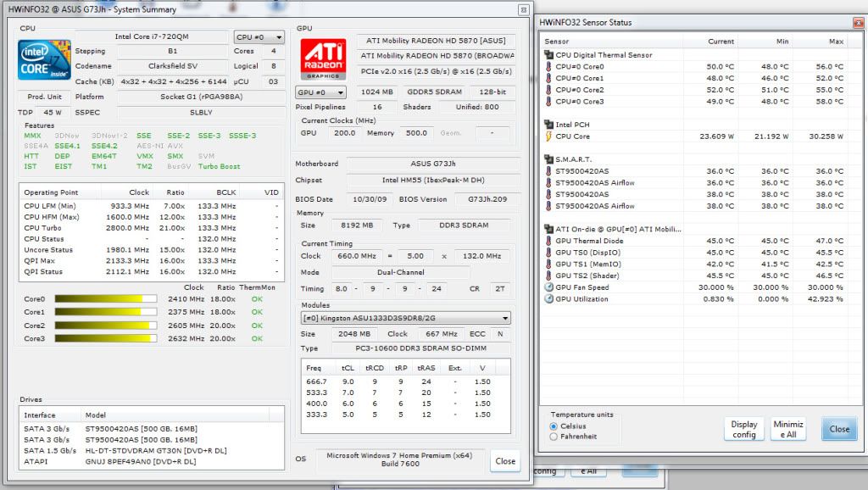The image size is (868, 490).
Task: Select the 666.7 frequency row in timing table
Action: 406,382
